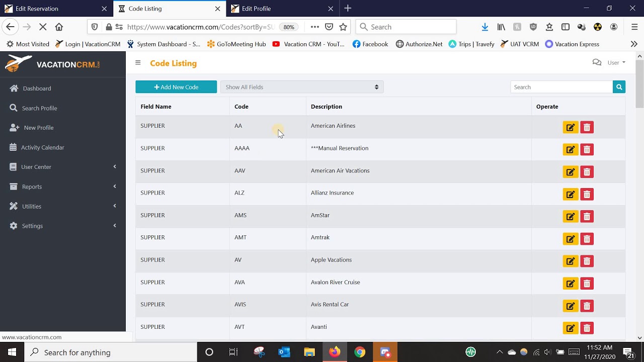Viewport: 644px width, 362px height.
Task: Click the page vertical scrollbar
Action: coord(639,83)
